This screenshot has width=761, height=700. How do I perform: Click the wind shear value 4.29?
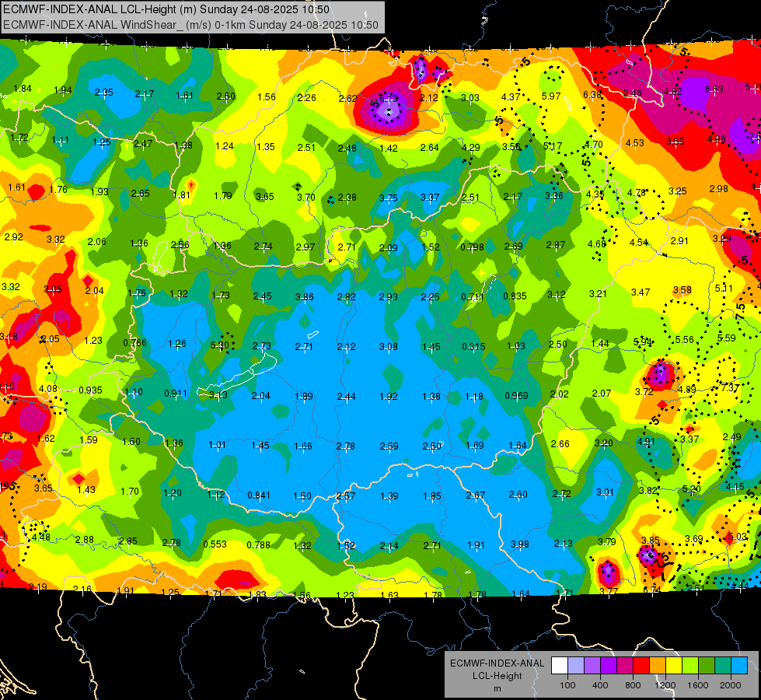click(x=471, y=147)
